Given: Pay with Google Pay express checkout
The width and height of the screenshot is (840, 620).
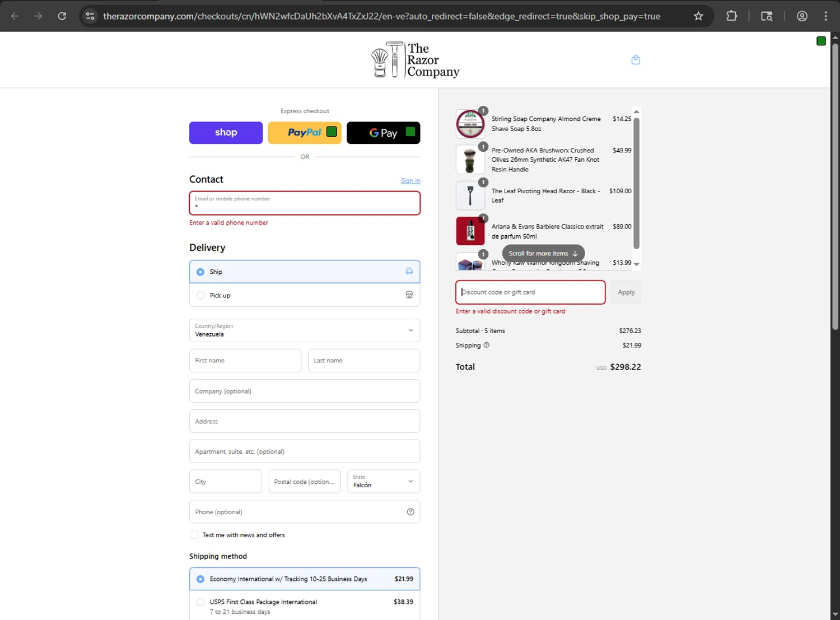Looking at the screenshot, I should [x=384, y=133].
